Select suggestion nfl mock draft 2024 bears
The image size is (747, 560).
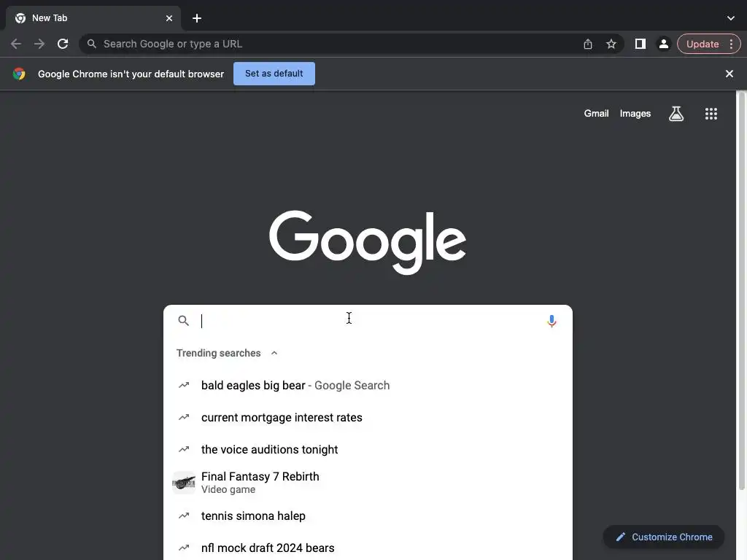(x=368, y=548)
